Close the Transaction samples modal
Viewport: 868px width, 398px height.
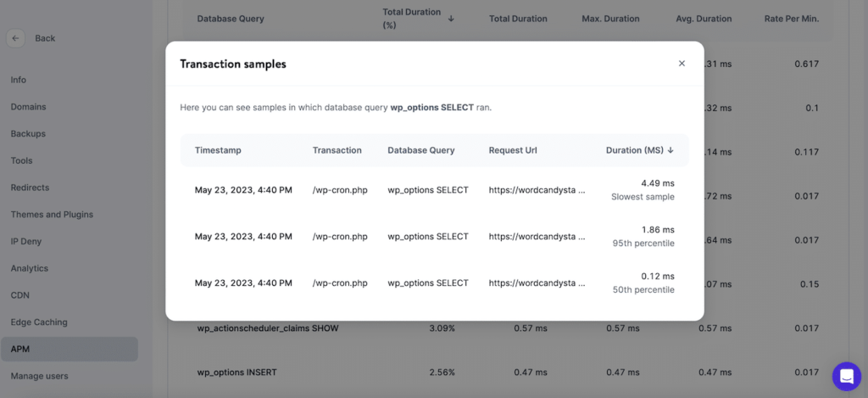(682, 64)
